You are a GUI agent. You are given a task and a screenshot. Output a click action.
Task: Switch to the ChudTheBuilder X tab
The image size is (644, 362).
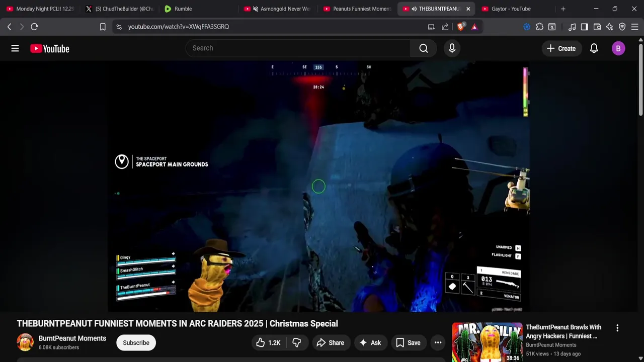120,9
